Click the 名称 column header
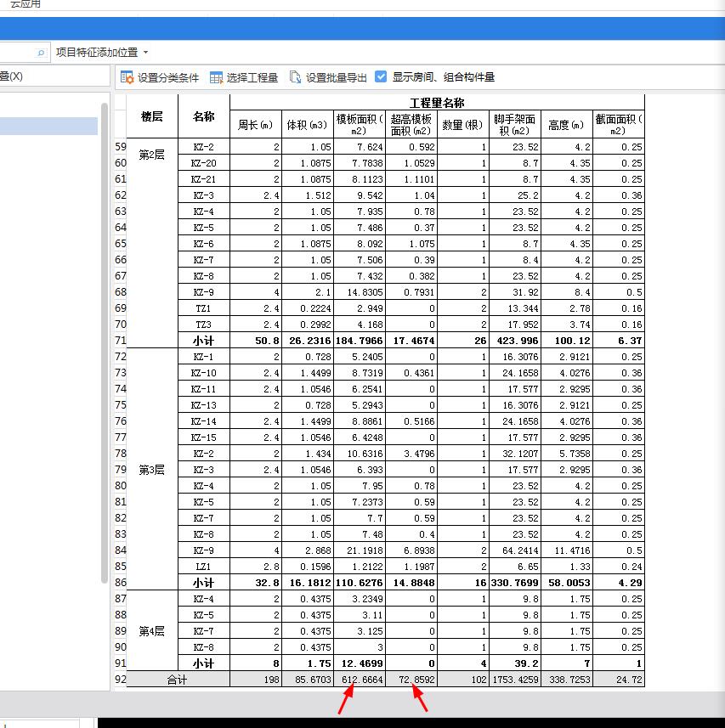The height and width of the screenshot is (728, 725). coord(203,116)
